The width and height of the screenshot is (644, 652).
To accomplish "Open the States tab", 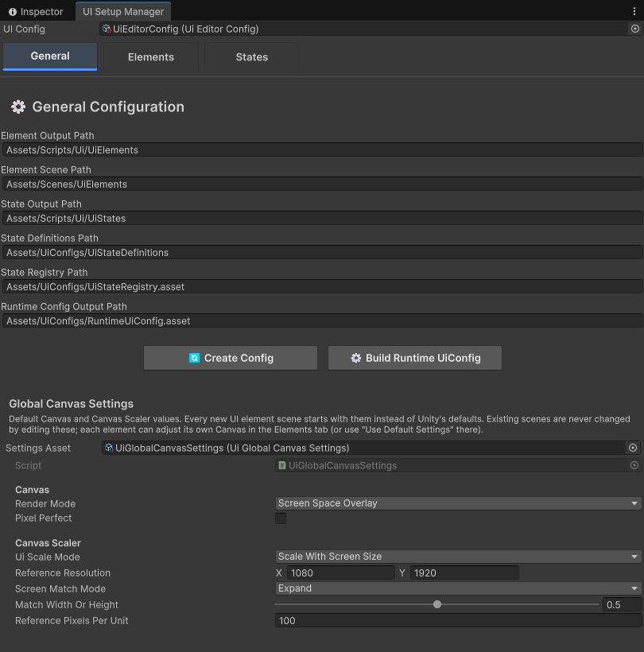I will point(252,57).
